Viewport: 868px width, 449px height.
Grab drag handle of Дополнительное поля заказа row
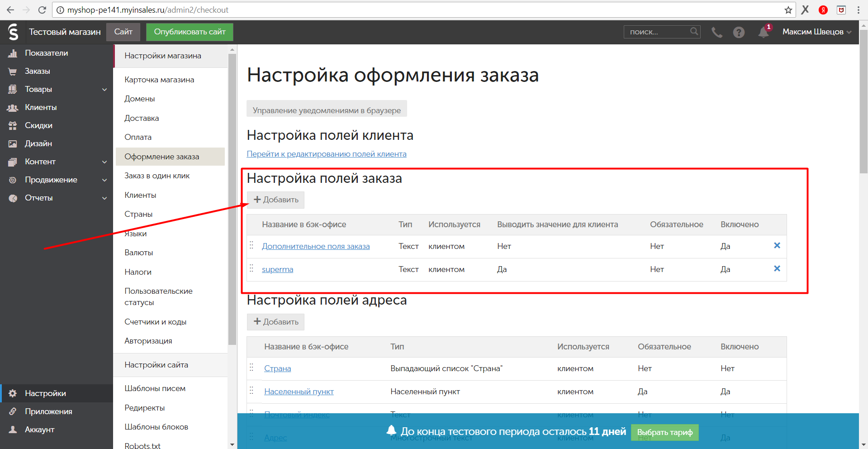coord(251,245)
